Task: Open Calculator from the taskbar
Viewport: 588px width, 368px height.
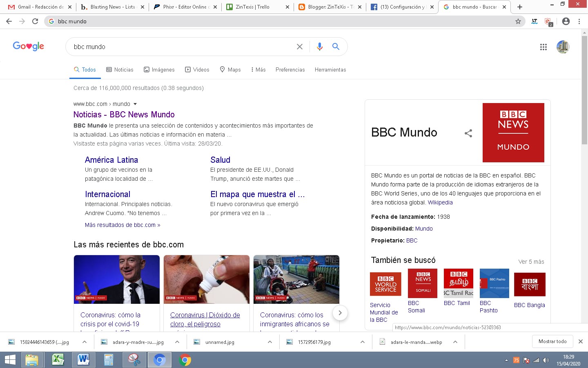Action: [109, 360]
